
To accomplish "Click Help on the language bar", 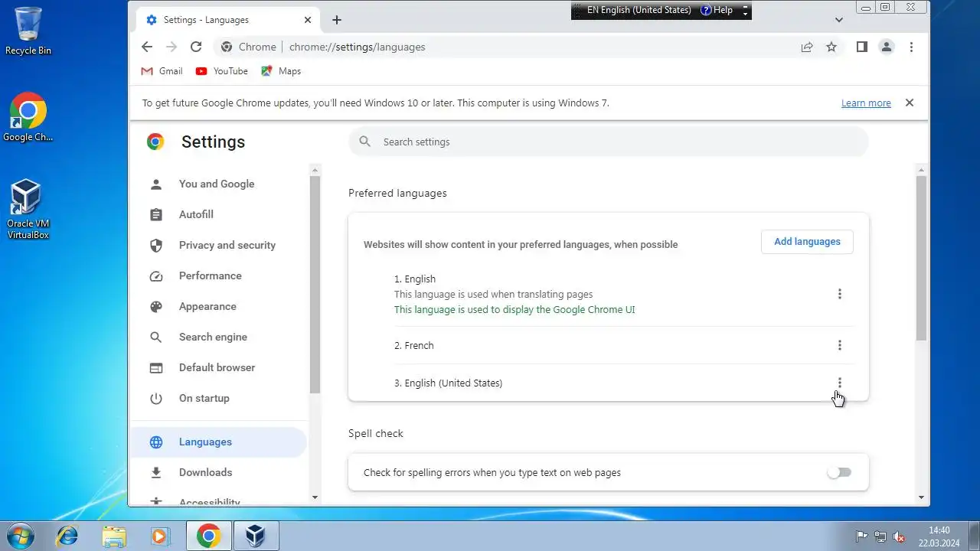I will [x=717, y=10].
